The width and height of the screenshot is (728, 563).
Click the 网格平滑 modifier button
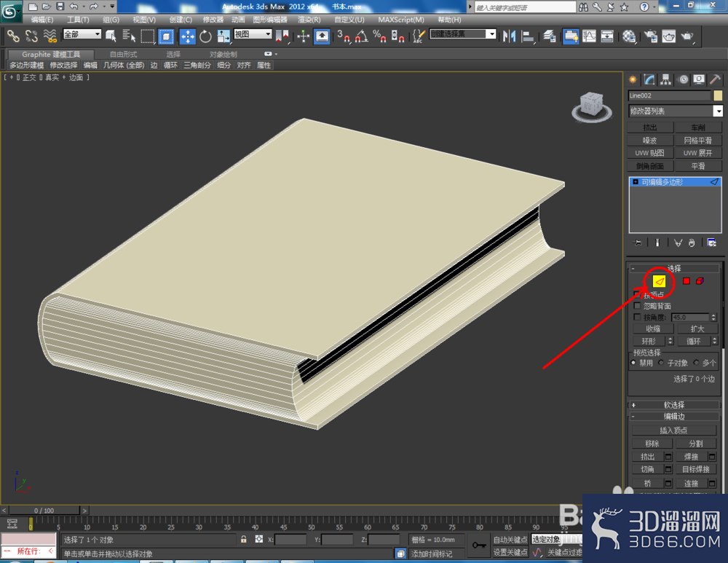coord(698,141)
